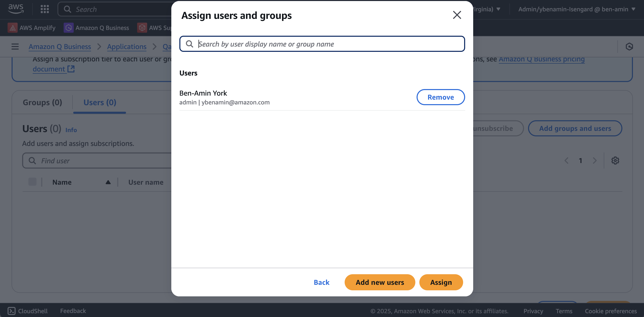
Task: Go to next page with pagination chevron
Action: pos(595,161)
